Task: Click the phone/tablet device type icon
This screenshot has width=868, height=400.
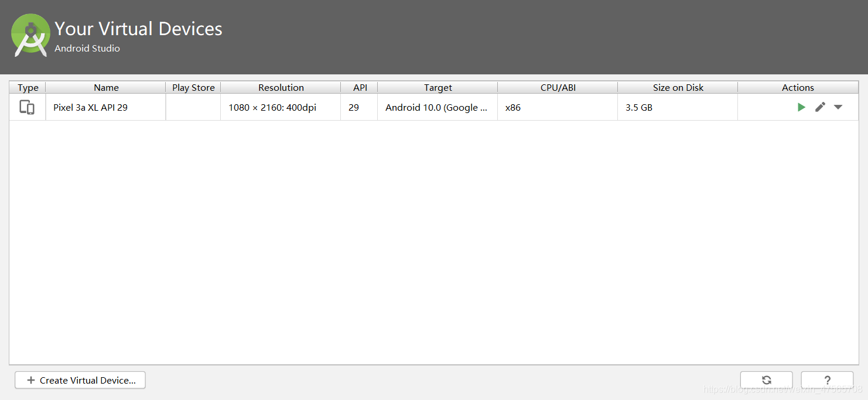Action: 27,107
